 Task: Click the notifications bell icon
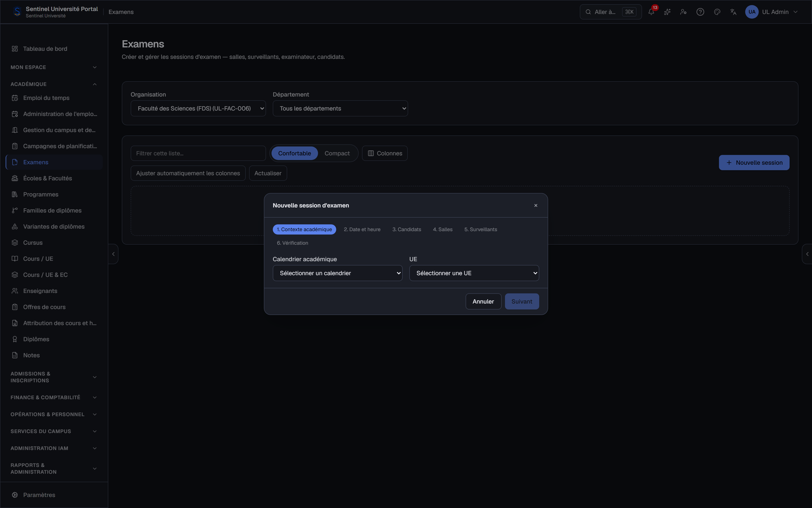pyautogui.click(x=651, y=12)
